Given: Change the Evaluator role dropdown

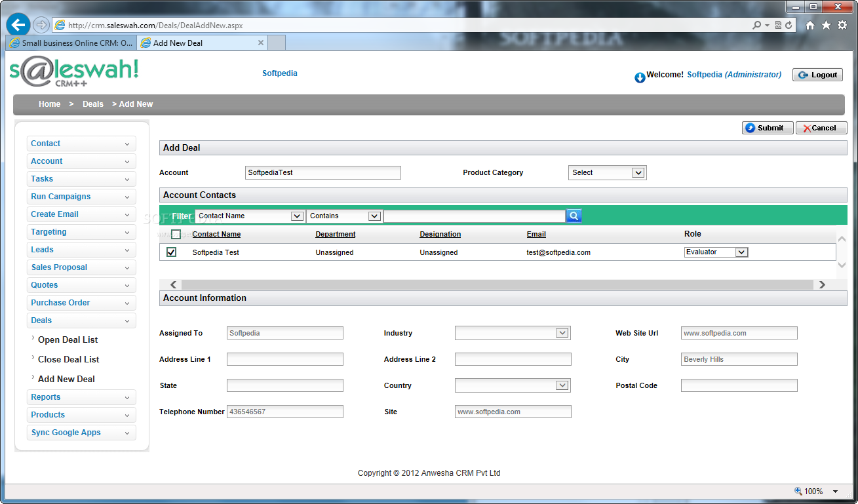Looking at the screenshot, I should click(x=716, y=252).
